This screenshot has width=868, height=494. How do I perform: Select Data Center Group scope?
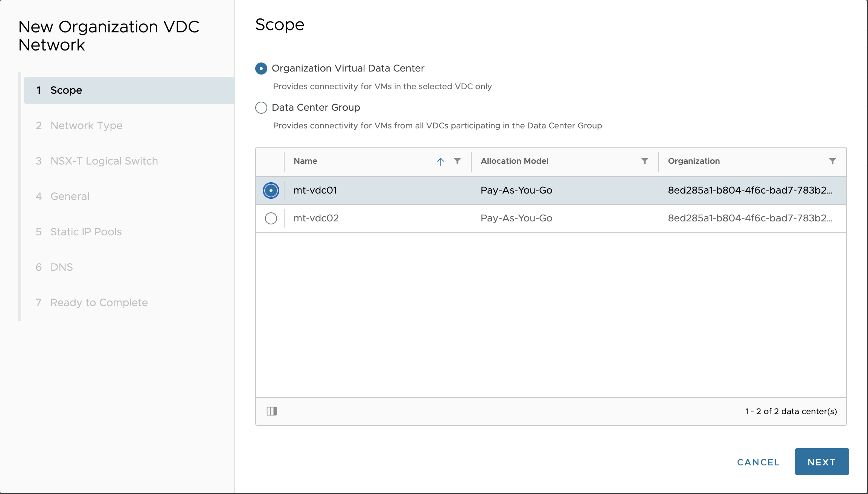(261, 108)
